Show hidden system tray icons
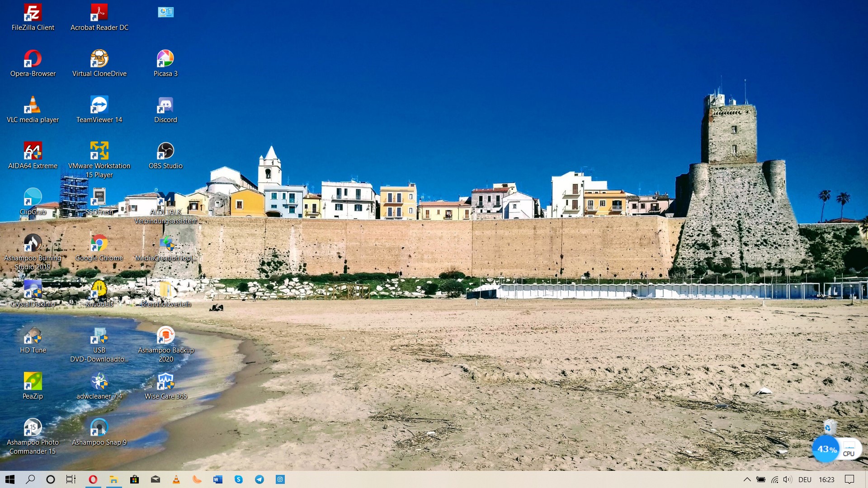The height and width of the screenshot is (488, 868). [747, 479]
